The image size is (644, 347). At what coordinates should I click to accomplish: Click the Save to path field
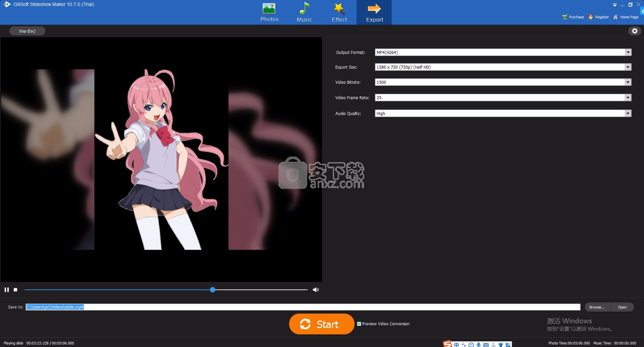303,307
